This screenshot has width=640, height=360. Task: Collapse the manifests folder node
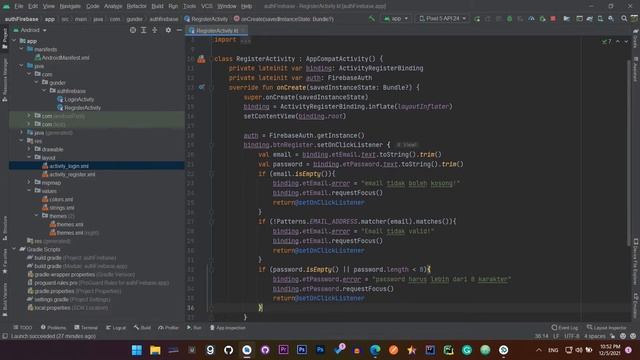[x=22, y=49]
